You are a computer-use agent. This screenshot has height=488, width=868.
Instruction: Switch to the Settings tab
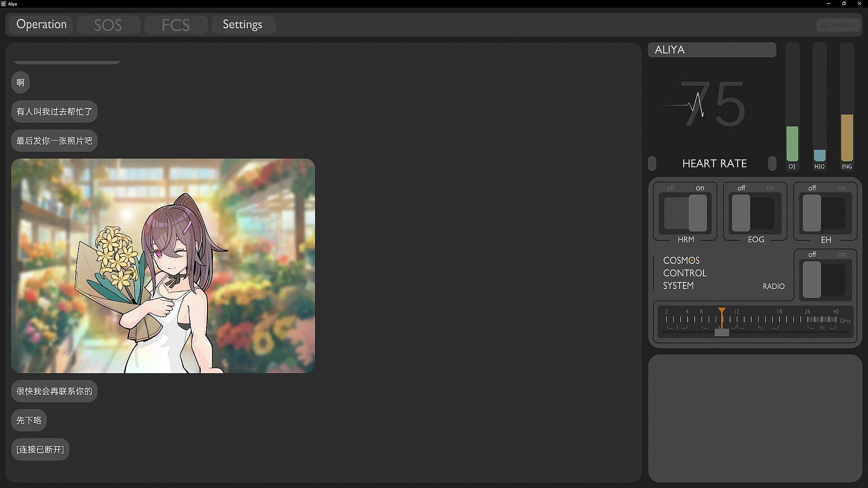click(x=242, y=24)
